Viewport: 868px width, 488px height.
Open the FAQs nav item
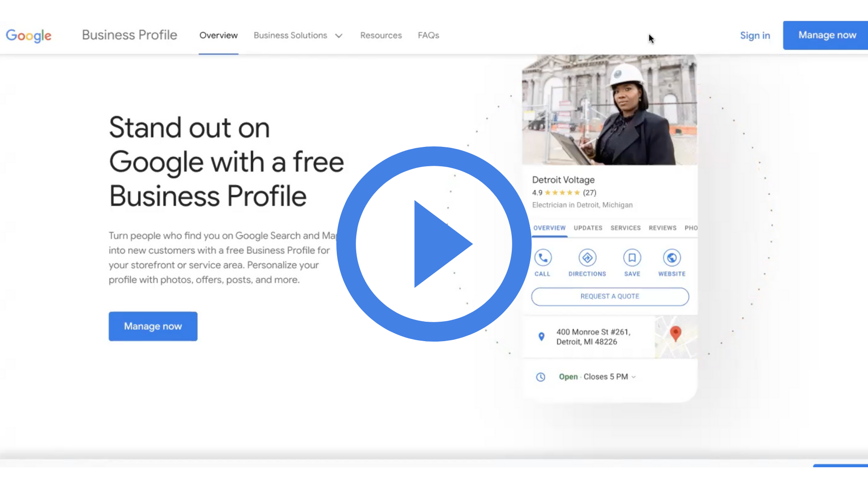[x=428, y=35]
